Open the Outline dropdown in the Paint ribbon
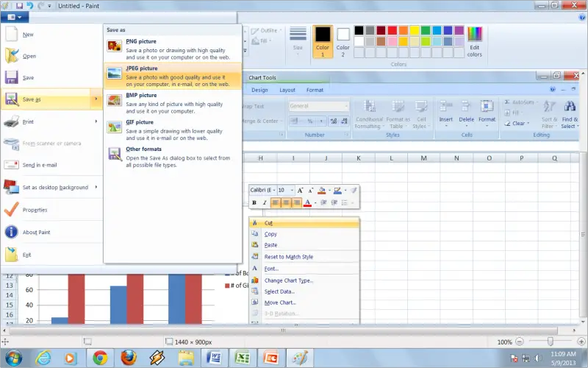This screenshot has height=368, width=588. point(265,31)
